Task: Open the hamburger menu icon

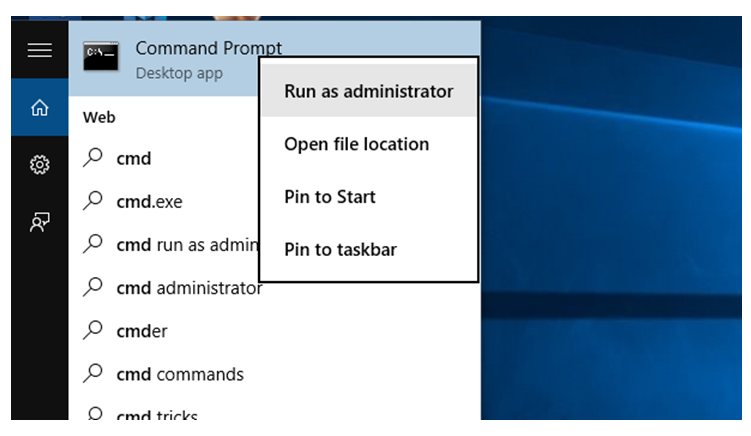Action: tap(40, 50)
